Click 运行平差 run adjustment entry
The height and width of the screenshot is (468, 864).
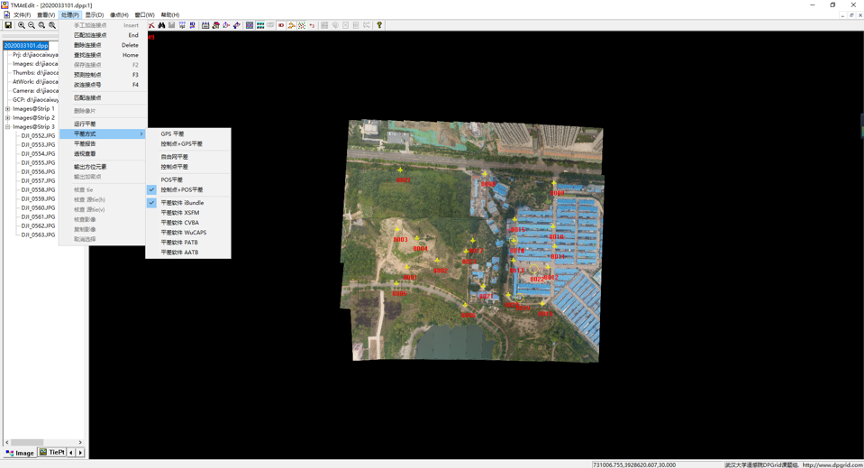(103, 124)
